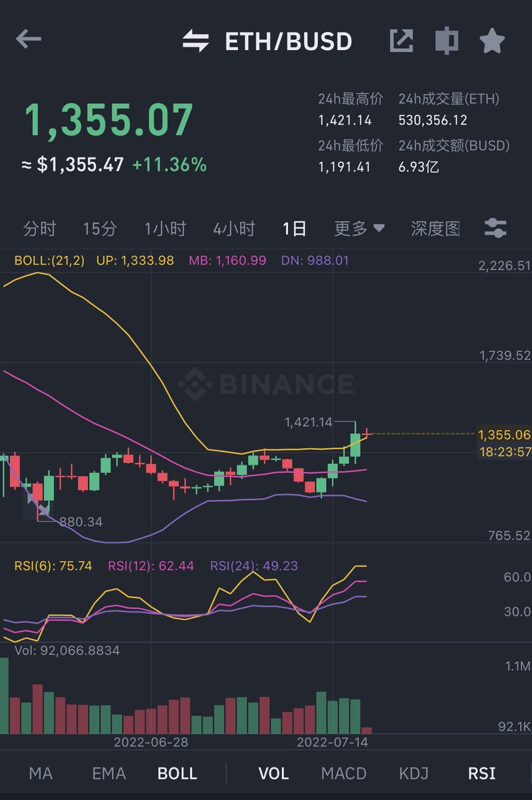Tap the ≈ $1,355.47 value
Image resolution: width=532 pixels, height=800 pixels.
tap(73, 165)
